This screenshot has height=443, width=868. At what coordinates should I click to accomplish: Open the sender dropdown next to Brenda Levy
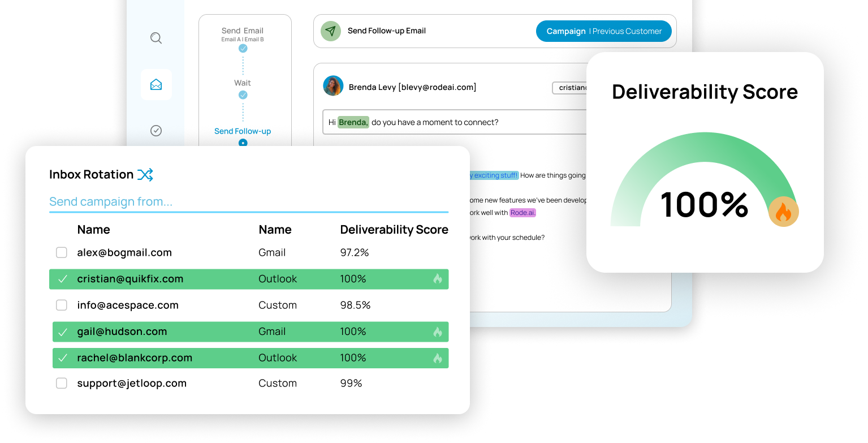569,88
